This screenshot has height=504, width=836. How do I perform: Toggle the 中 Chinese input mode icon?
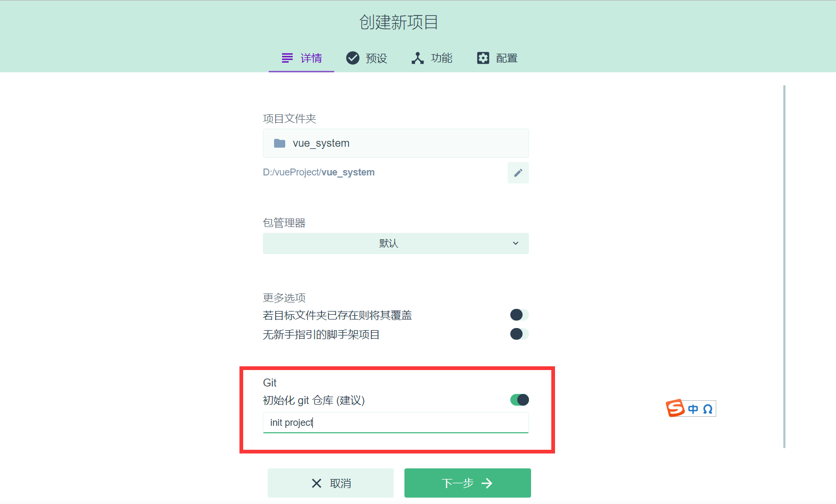tap(693, 409)
